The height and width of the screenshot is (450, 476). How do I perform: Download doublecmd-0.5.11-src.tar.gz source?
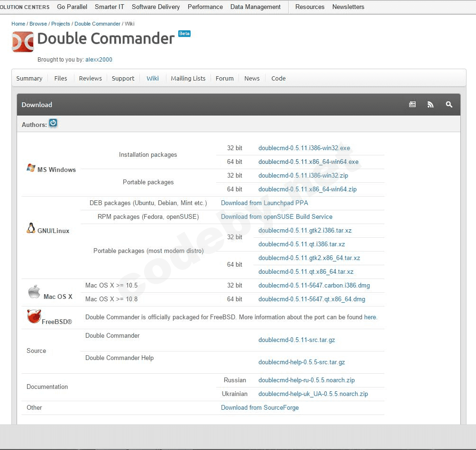[297, 340]
